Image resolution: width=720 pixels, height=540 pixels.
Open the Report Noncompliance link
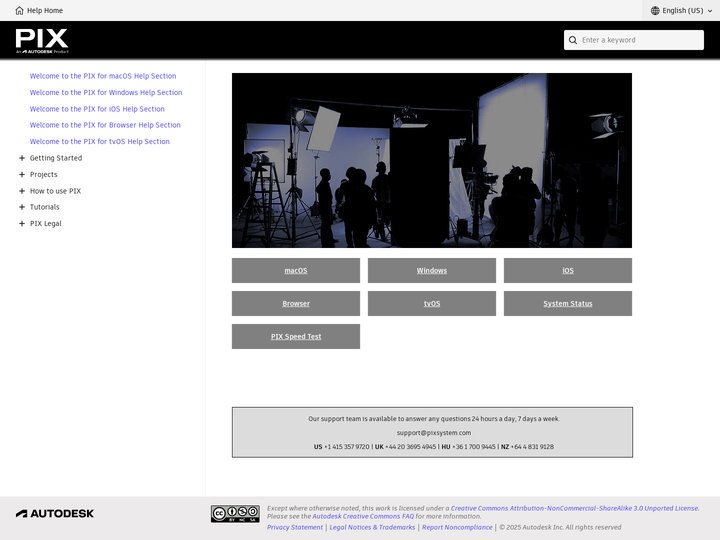pyautogui.click(x=457, y=527)
